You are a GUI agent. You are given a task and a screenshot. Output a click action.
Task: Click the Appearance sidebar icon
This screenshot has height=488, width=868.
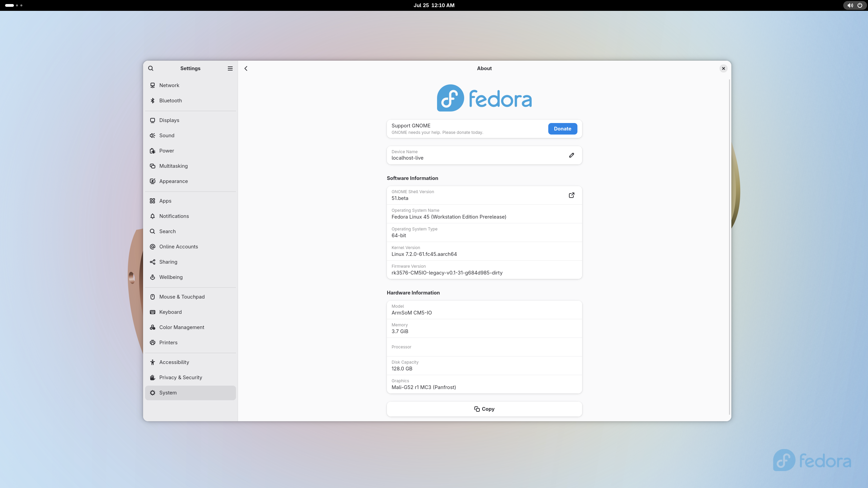(153, 181)
